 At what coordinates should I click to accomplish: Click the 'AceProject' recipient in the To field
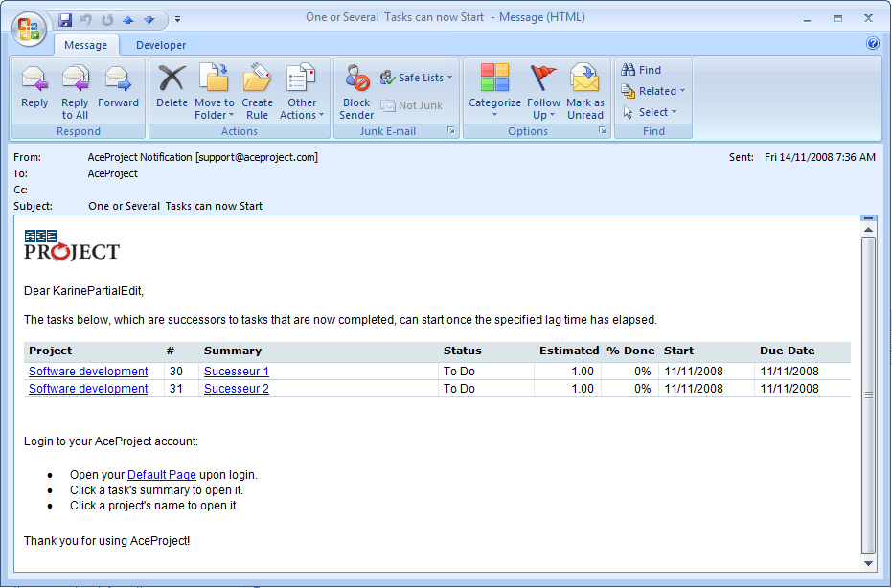click(113, 174)
